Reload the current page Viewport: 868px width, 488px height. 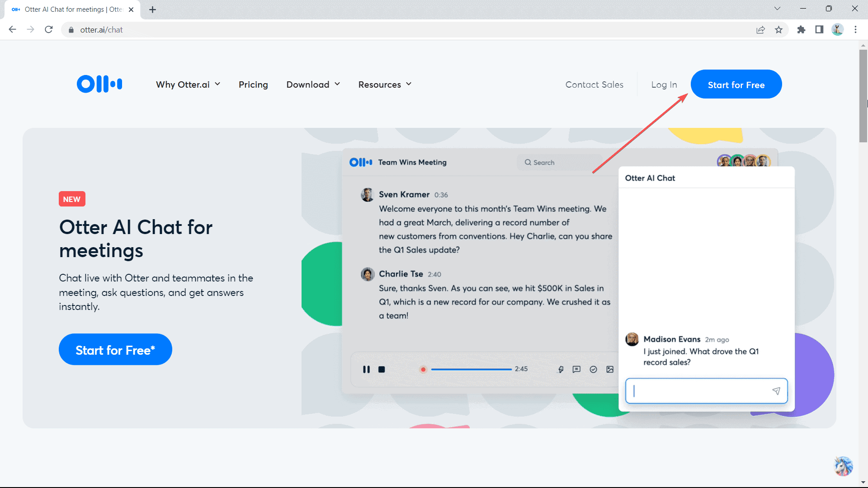(49, 29)
